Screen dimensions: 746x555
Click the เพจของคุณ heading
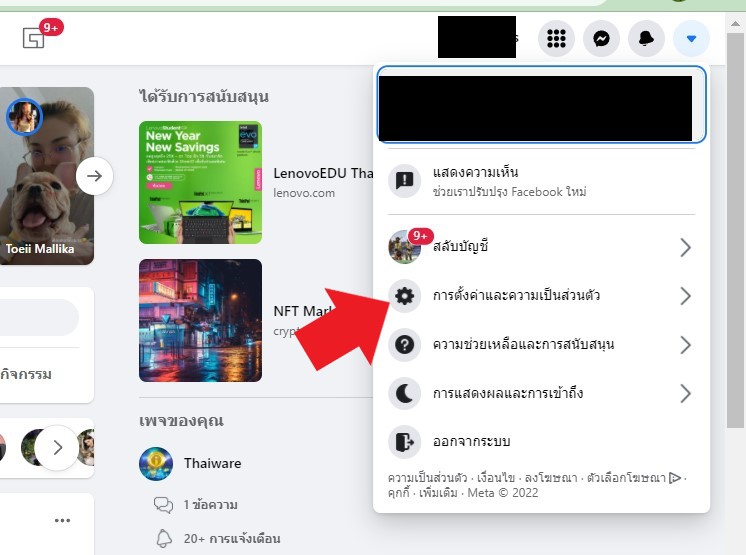(x=181, y=421)
